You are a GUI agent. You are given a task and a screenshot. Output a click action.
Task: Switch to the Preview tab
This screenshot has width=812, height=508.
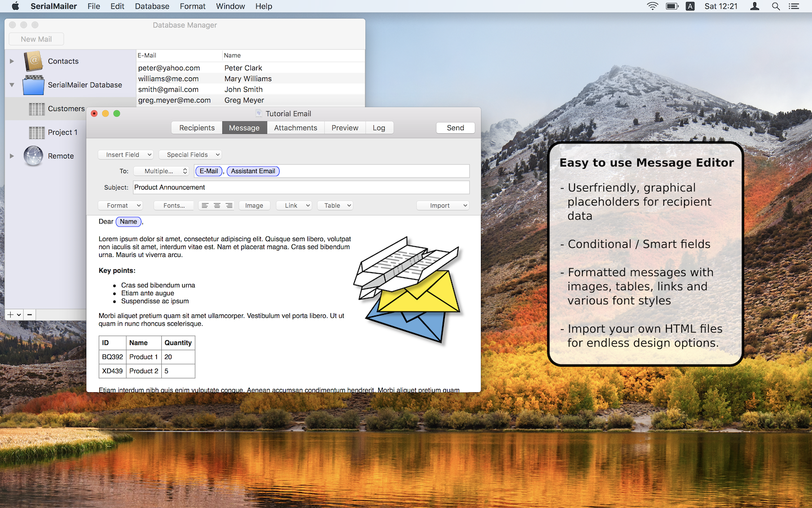[345, 128]
